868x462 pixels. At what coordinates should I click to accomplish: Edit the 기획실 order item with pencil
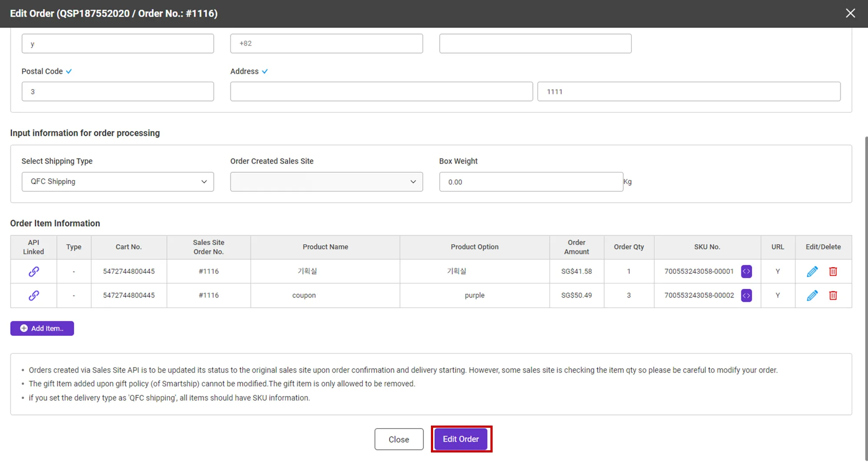point(812,272)
